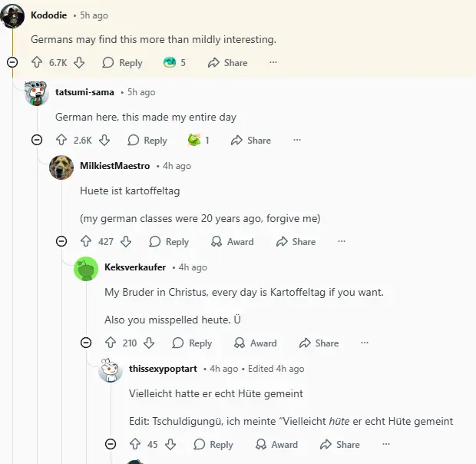476x464 pixels.
Task: Collapse Keksverkaufer's reply thread
Action: click(86, 343)
